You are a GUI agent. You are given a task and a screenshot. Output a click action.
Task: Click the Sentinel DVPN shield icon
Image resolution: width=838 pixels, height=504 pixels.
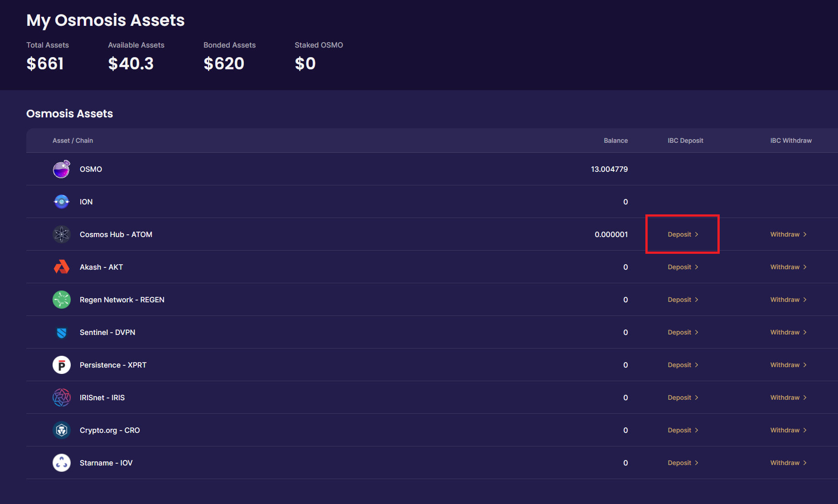tap(62, 333)
